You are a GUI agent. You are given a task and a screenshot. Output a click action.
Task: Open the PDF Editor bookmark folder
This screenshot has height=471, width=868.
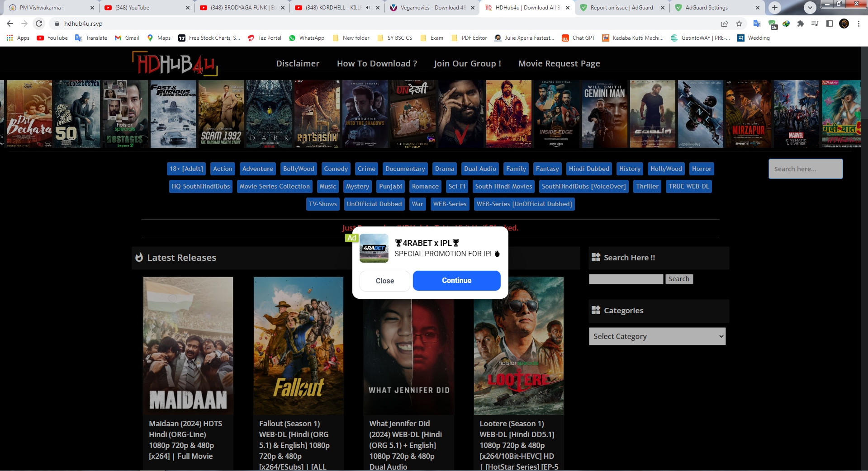(x=470, y=38)
